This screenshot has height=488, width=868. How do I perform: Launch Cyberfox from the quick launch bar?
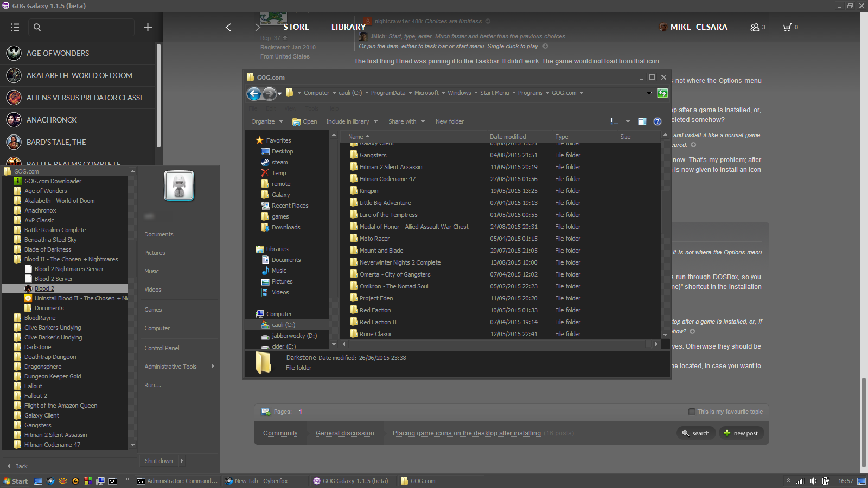click(50, 481)
